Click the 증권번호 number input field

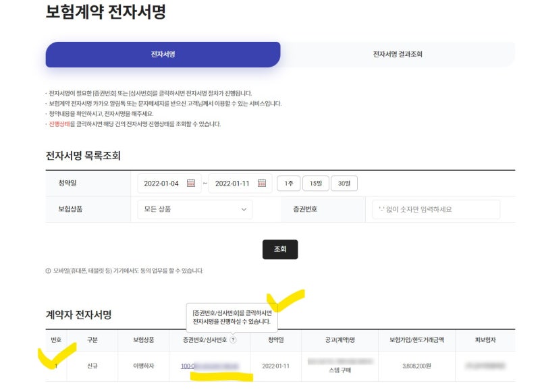coord(436,209)
